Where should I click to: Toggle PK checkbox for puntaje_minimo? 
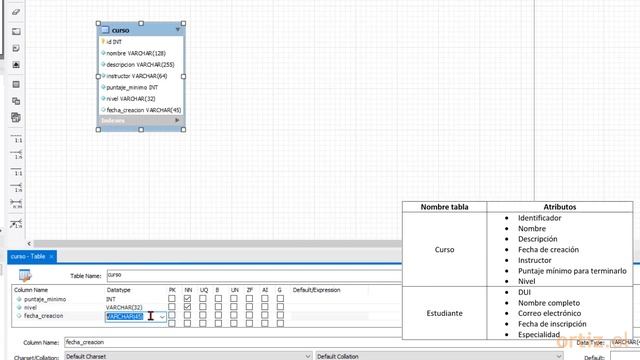172,298
